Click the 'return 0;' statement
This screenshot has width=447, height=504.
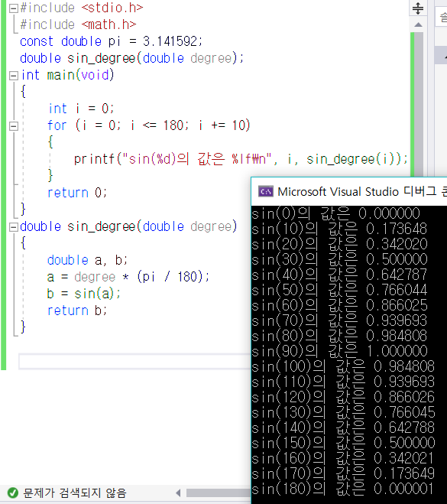77,193
